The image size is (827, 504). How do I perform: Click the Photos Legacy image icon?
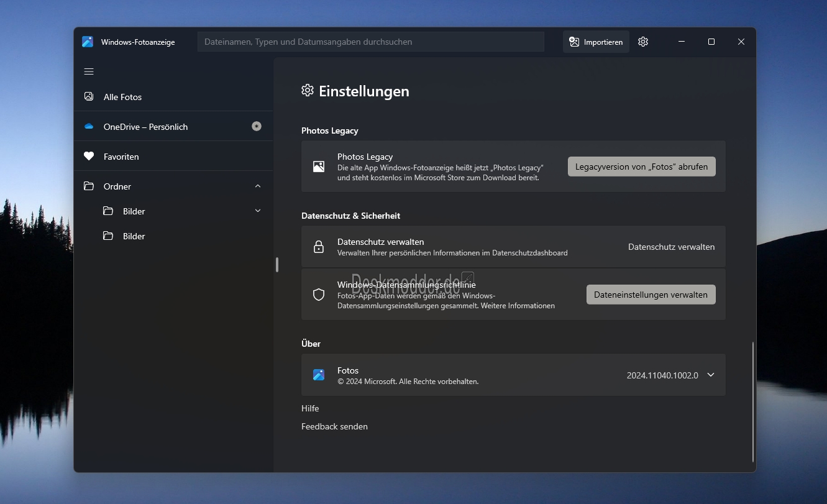click(319, 167)
